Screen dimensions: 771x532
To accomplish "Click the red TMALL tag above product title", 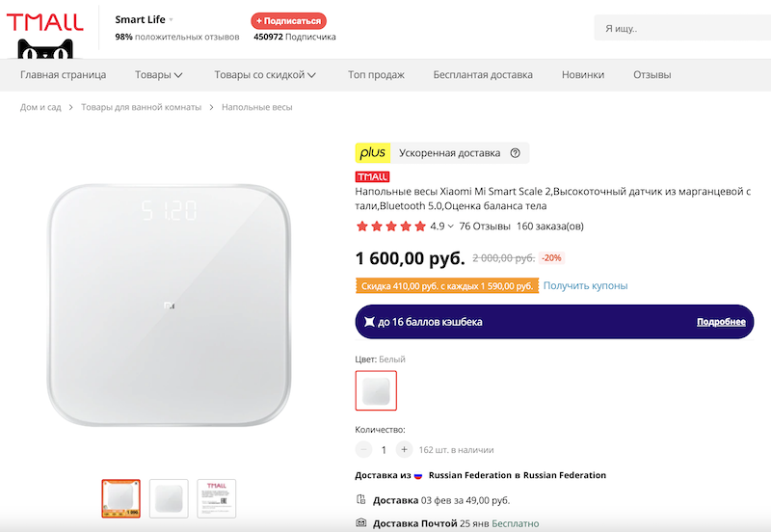I will pyautogui.click(x=372, y=177).
